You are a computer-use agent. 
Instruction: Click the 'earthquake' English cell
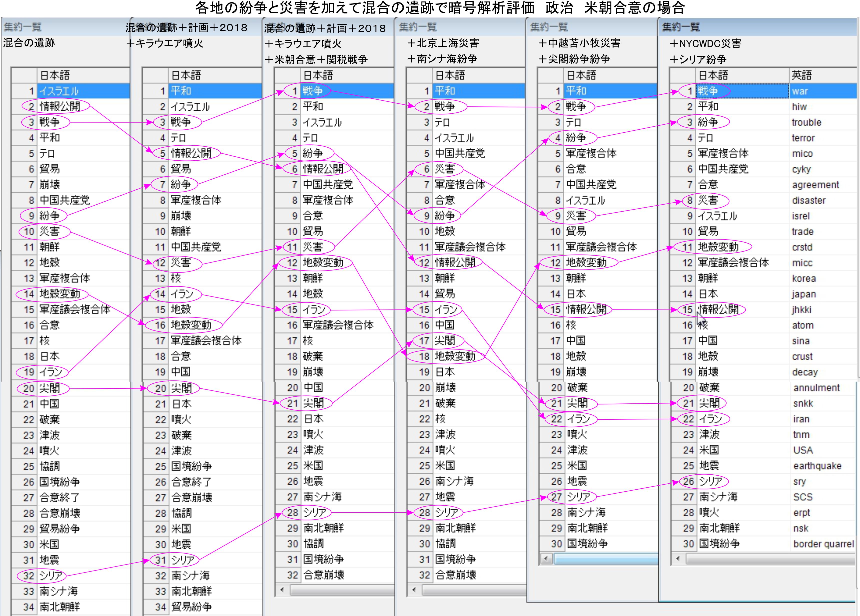click(x=817, y=466)
